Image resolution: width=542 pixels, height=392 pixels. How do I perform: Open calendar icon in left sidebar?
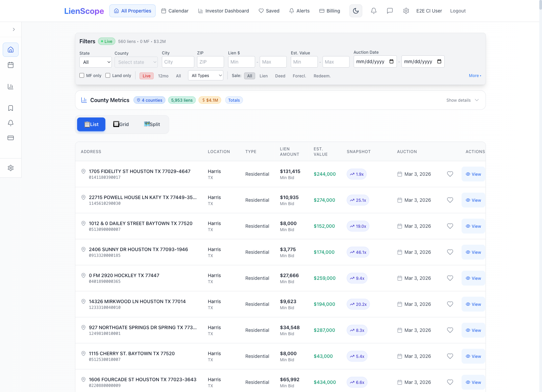pyautogui.click(x=10, y=65)
